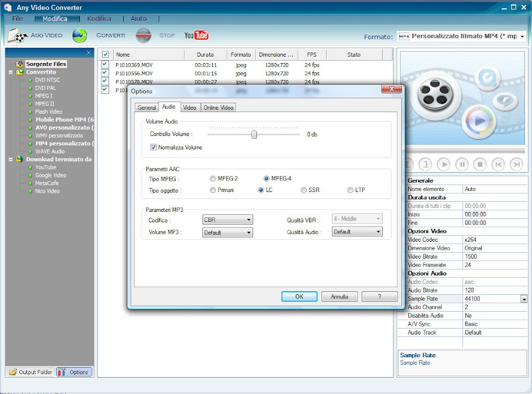Viewport: 532px width, 394px height.
Task: Click the YouTube bullet icon in tree
Action: [x=30, y=168]
